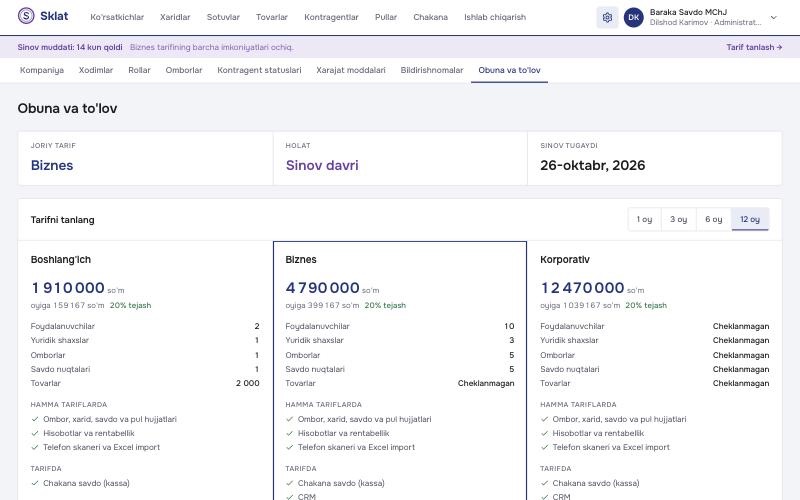This screenshot has height=500, width=800.
Task: Click checkmark beside Chakana savdo in Biznes
Action: [290, 483]
